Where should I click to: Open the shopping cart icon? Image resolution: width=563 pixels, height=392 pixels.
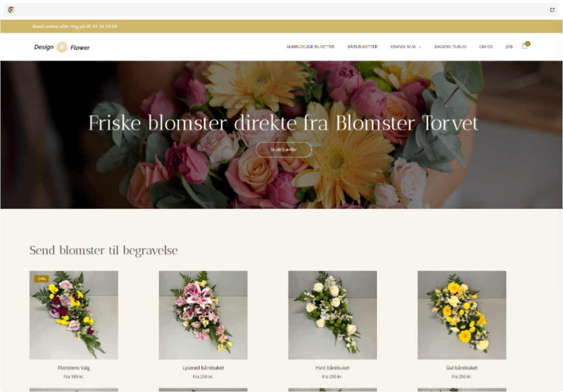tap(524, 46)
